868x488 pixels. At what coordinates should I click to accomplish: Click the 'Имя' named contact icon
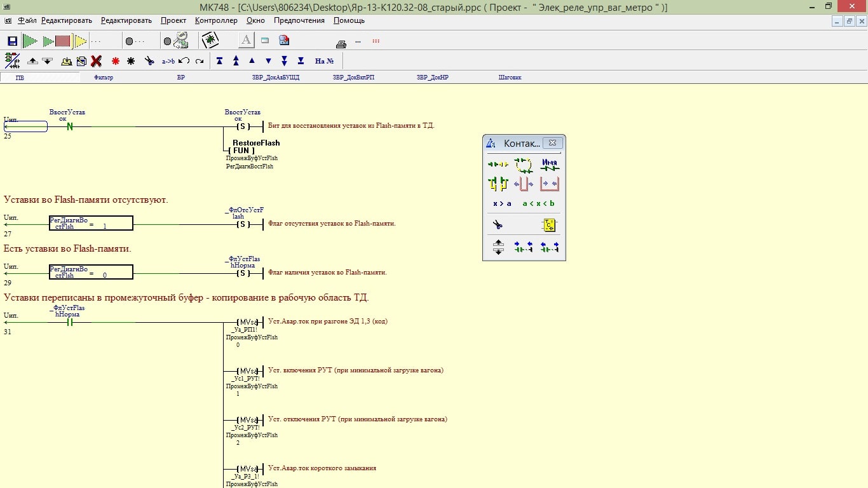(x=549, y=165)
